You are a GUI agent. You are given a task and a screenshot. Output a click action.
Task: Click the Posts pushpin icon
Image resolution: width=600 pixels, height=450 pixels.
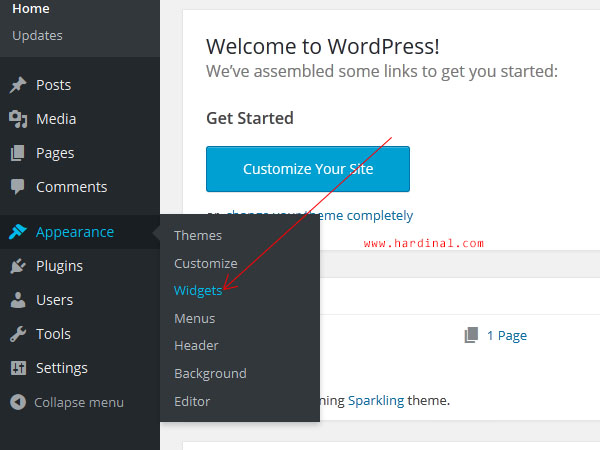pos(18,85)
